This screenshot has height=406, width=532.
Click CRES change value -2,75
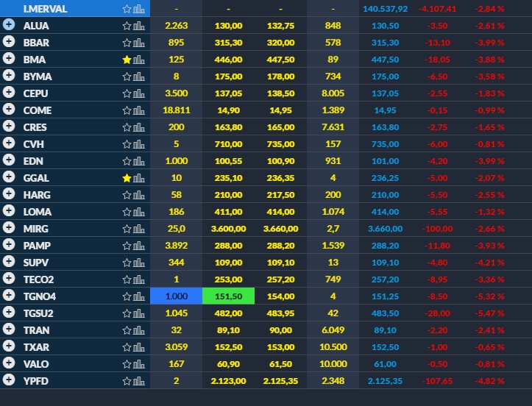[x=437, y=127]
